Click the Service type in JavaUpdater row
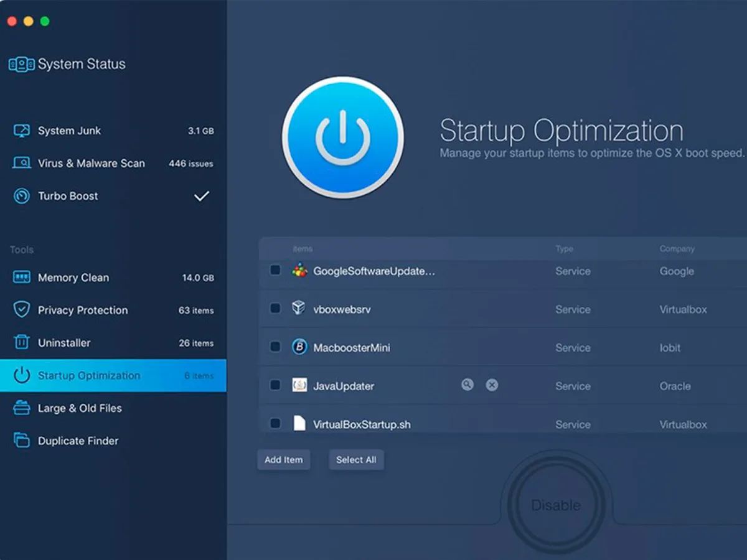This screenshot has height=560, width=747. [573, 386]
